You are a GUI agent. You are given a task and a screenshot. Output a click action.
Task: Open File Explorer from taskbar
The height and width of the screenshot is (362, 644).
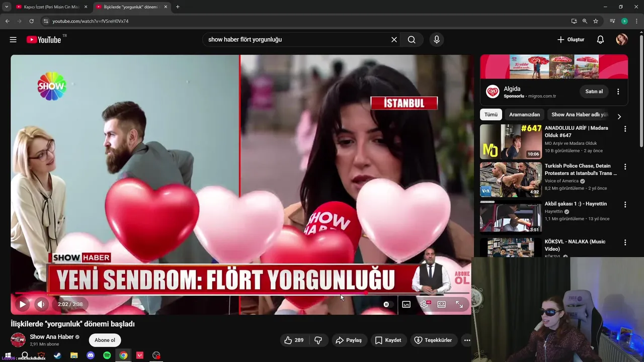click(x=74, y=355)
